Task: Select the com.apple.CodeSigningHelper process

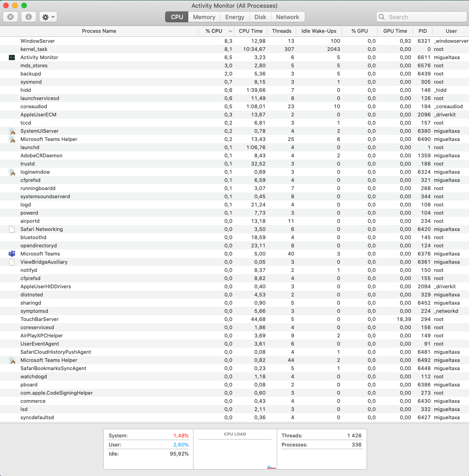Action: 235,393
